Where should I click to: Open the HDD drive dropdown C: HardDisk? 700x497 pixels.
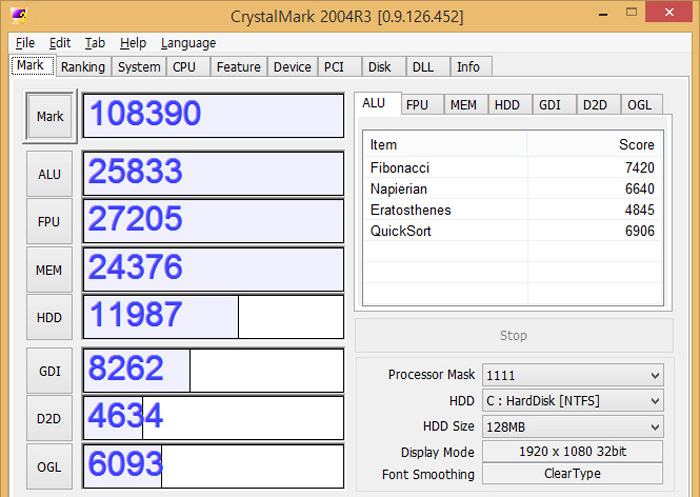[573, 401]
